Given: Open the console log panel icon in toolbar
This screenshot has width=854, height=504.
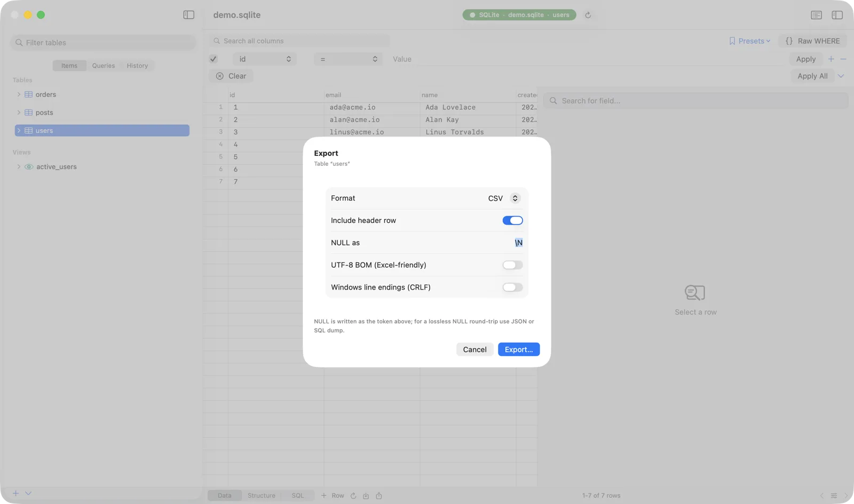Looking at the screenshot, I should tap(816, 15).
